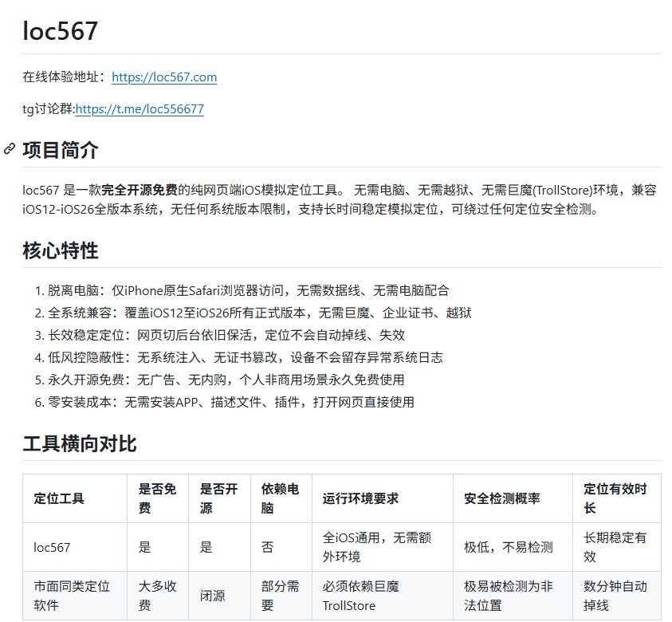Click the bold text 完全开源免费
Screen dimensions: 672x622
[140, 190]
